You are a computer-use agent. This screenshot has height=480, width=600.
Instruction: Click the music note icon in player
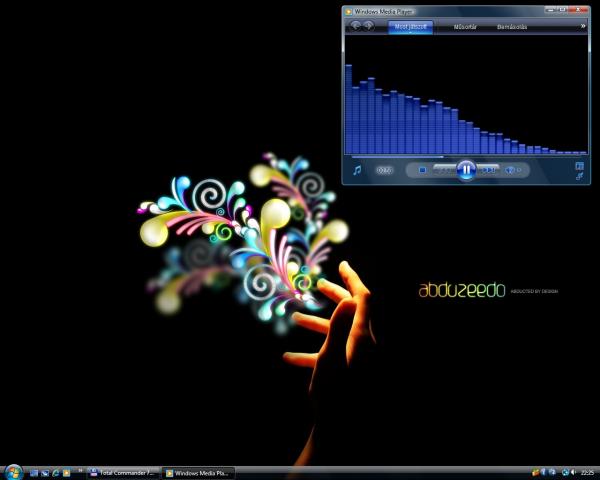click(x=357, y=170)
